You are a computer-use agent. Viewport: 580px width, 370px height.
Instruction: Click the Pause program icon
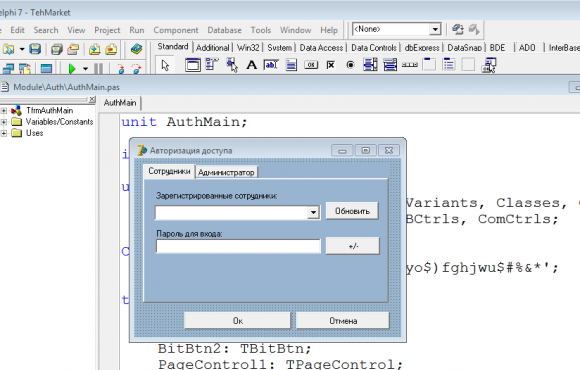[98, 68]
